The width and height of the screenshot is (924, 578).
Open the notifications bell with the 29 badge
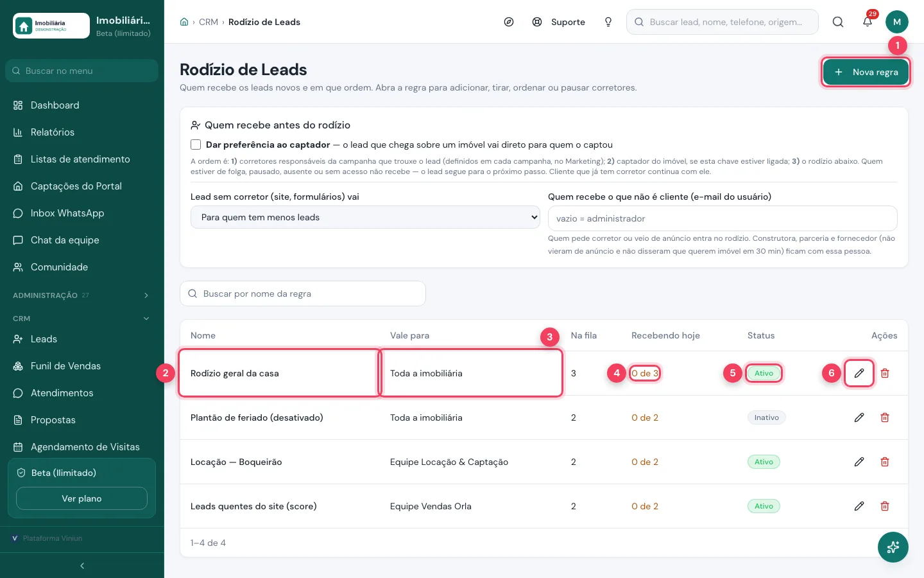coord(868,22)
